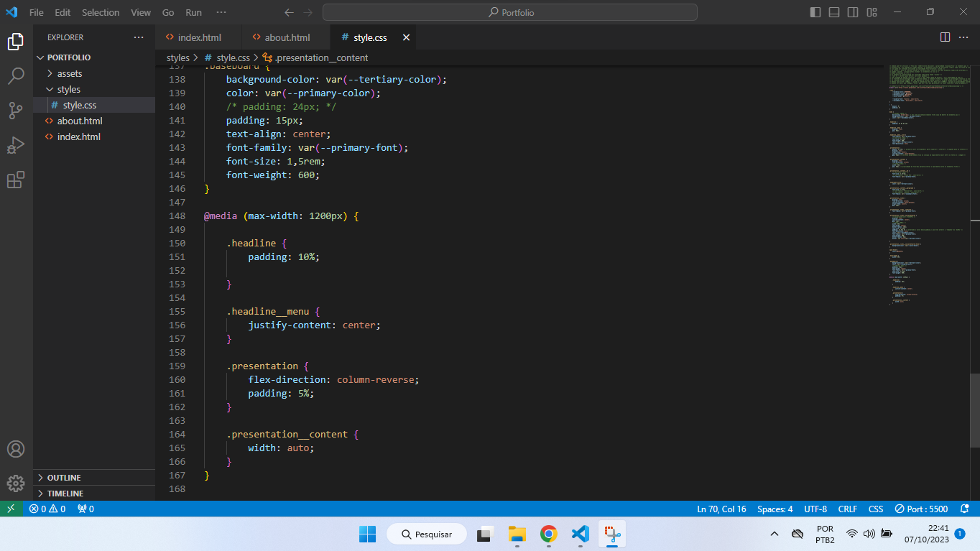The width and height of the screenshot is (980, 551).
Task: Open the Snipping Tool taskbar icon
Action: 612,534
